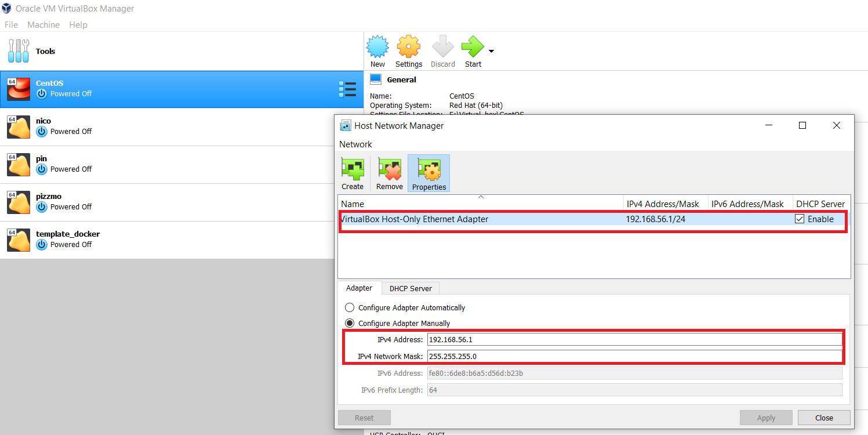868x435 pixels.
Task: Click Red Hat (64-bit) operating system value
Action: [476, 105]
